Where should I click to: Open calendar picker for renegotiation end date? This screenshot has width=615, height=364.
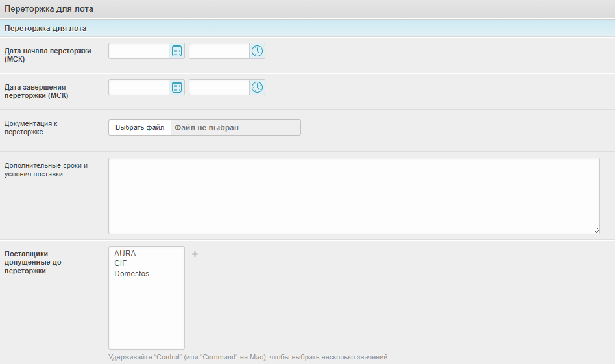(176, 88)
